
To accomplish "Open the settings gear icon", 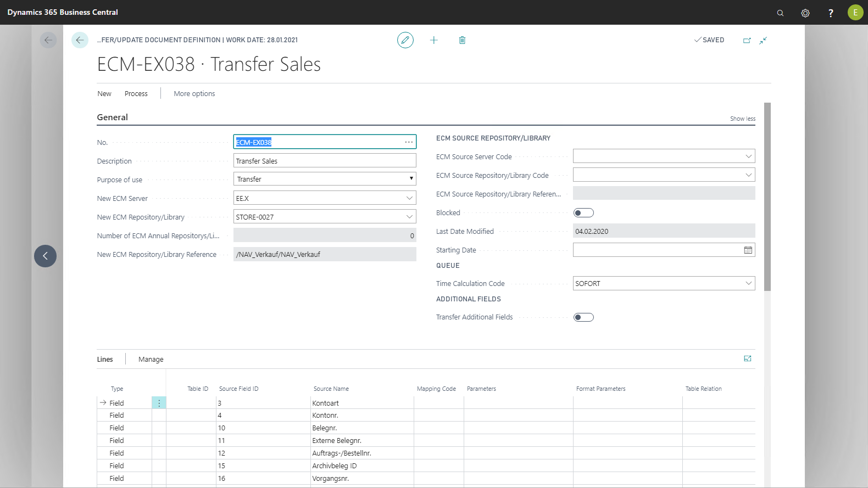I will [805, 13].
